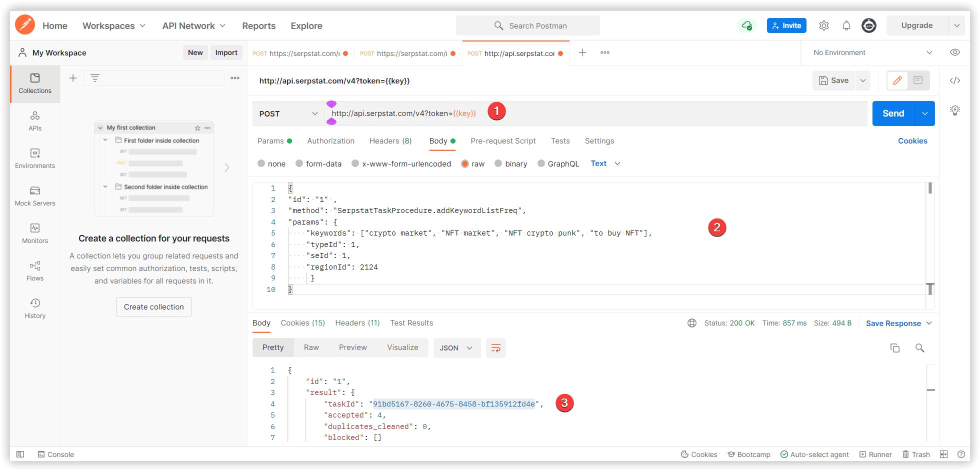This screenshot has width=980, height=471.
Task: Click the cloud sync status icon
Action: 746,25
